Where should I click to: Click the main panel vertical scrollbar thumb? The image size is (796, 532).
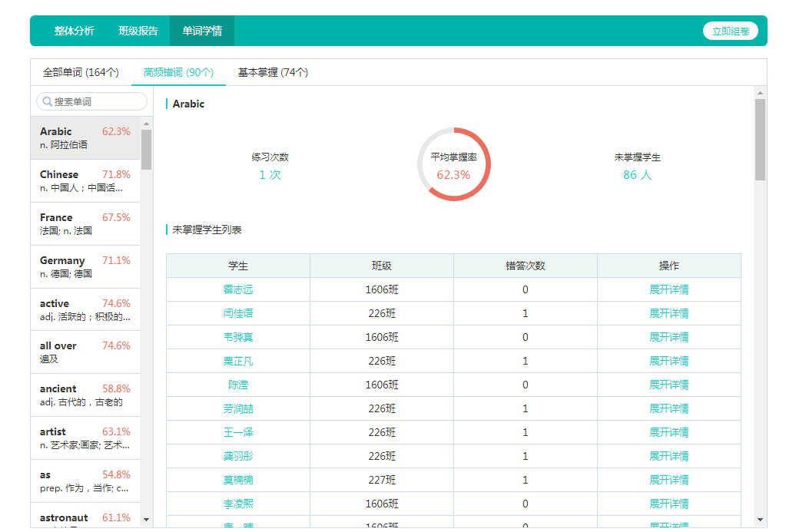(x=760, y=138)
